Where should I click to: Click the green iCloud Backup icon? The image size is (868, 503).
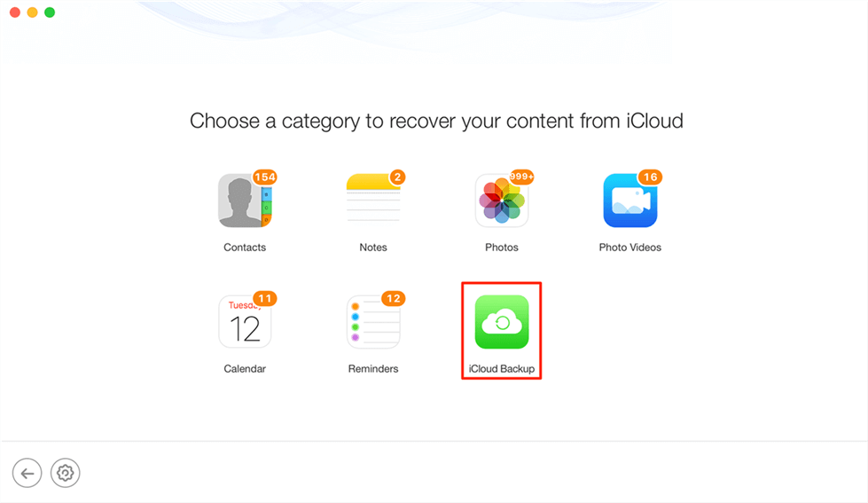tap(501, 322)
